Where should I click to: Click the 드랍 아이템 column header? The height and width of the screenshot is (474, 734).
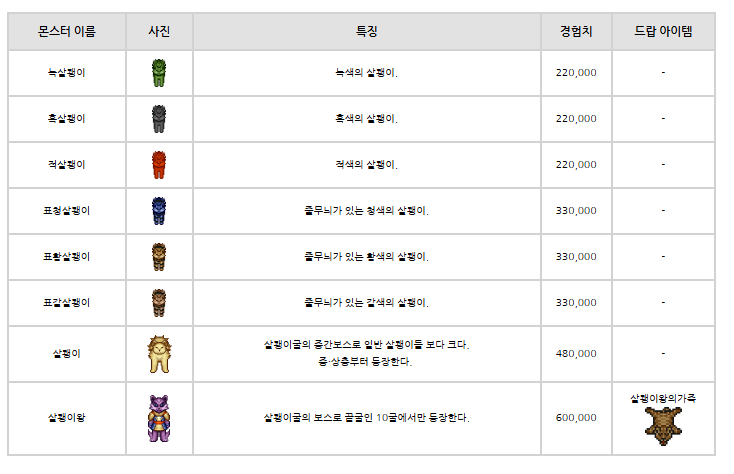click(x=663, y=31)
